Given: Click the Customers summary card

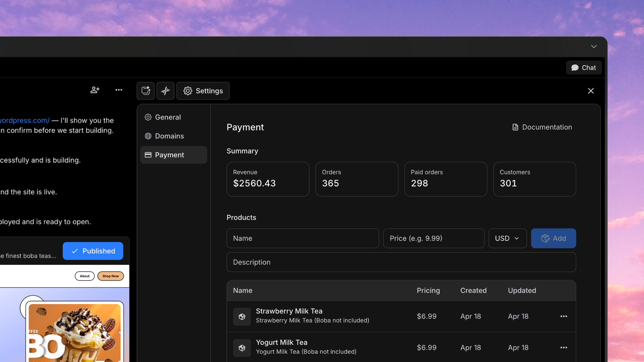Looking at the screenshot, I should [534, 179].
